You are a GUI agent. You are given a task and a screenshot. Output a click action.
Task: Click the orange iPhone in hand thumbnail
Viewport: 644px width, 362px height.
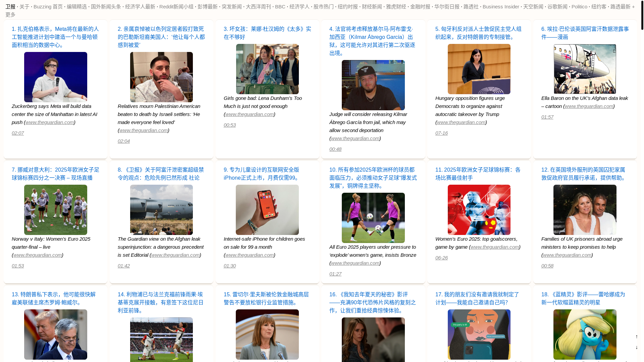tap(267, 210)
